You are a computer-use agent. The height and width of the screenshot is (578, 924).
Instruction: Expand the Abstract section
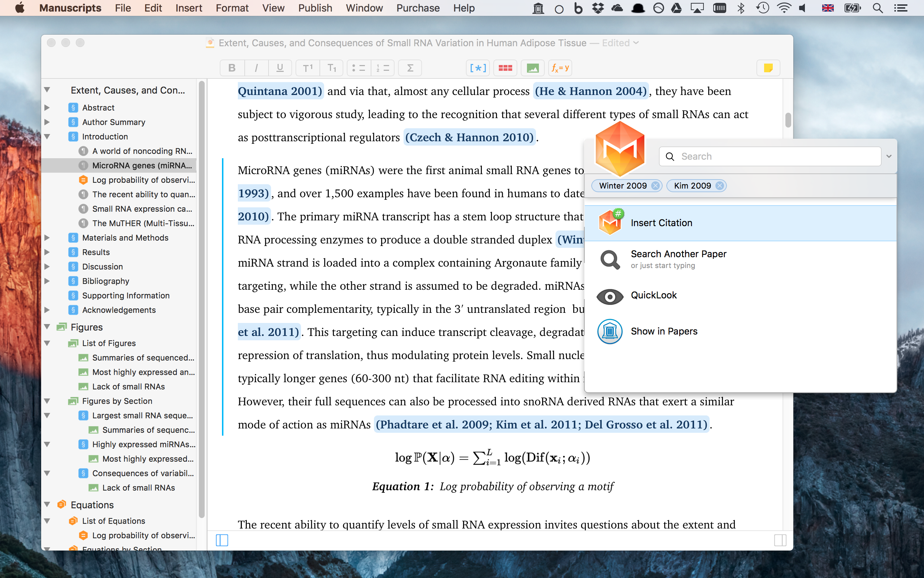[x=47, y=108]
